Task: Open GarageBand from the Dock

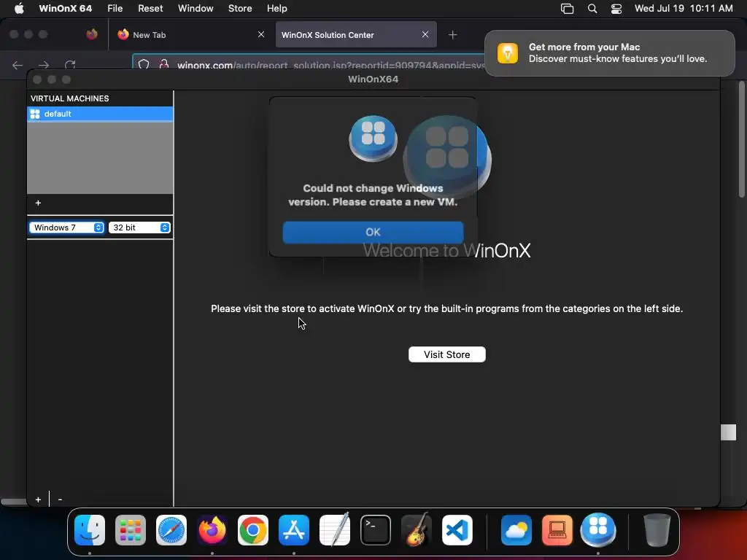Action: click(417, 530)
